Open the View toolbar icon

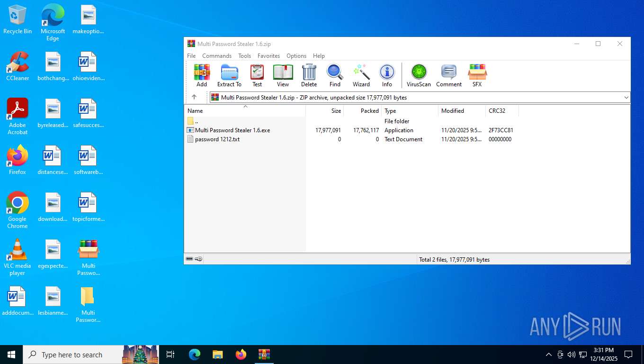pyautogui.click(x=283, y=76)
